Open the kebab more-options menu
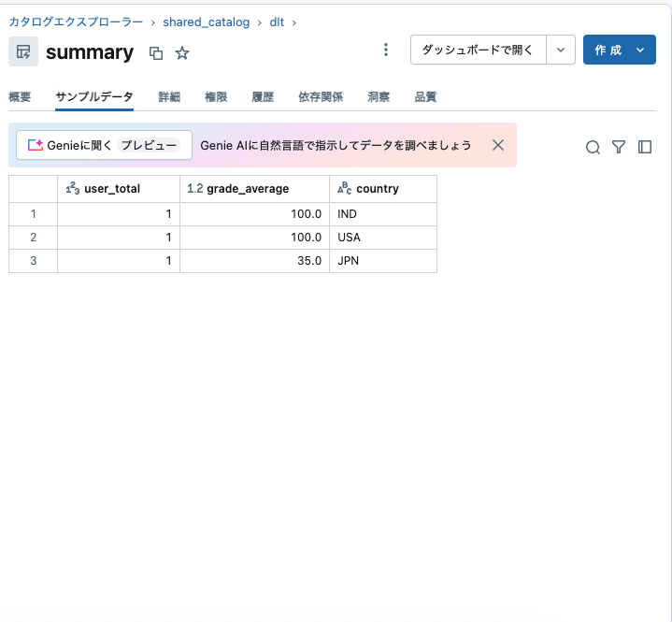This screenshot has width=672, height=622. (x=386, y=50)
